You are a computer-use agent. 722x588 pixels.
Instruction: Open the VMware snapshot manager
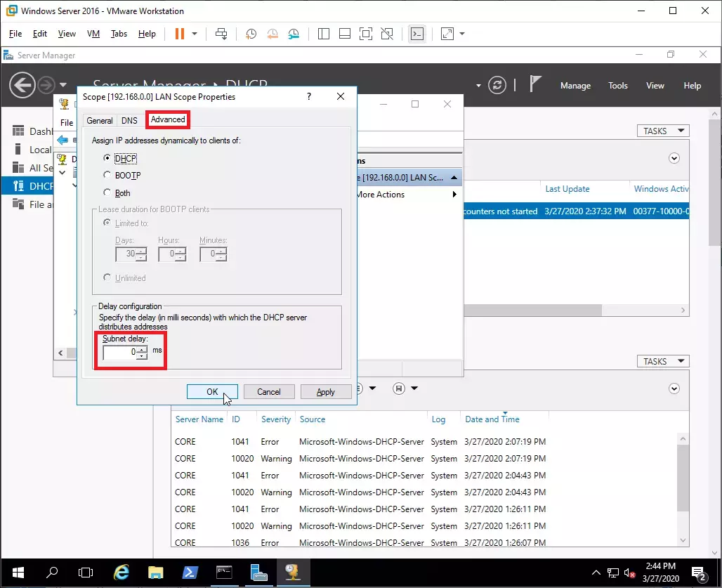pos(294,34)
